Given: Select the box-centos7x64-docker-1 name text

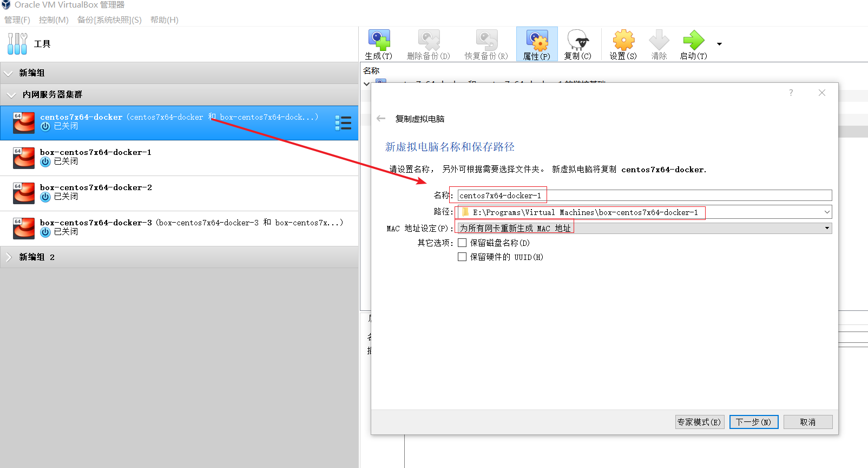Looking at the screenshot, I should point(96,152).
